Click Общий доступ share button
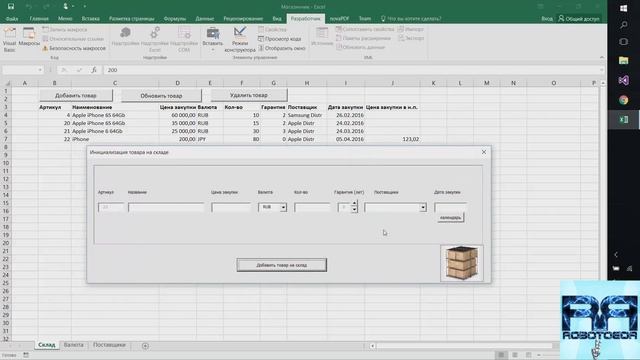This screenshot has width=640, height=360. pos(579,19)
